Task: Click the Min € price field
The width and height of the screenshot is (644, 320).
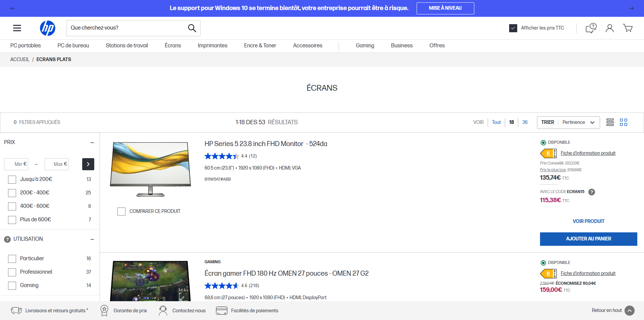Action: 16,164
